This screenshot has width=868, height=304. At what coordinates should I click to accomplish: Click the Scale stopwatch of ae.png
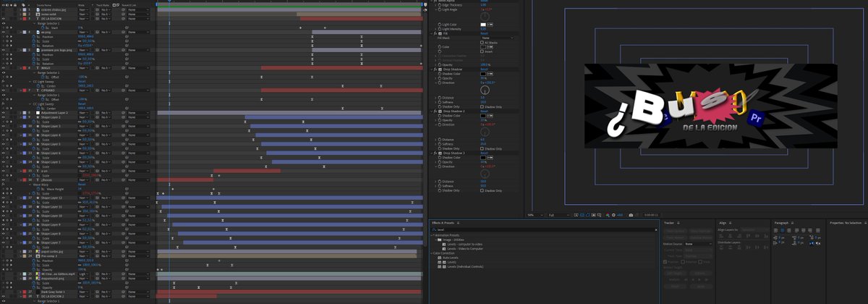[x=34, y=41]
